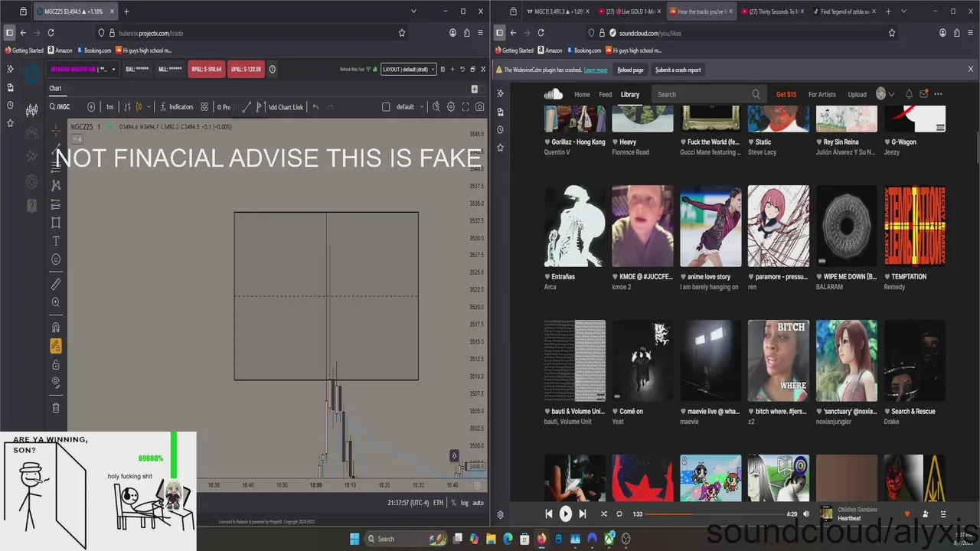The width and height of the screenshot is (980, 551).
Task: Focus the SoundCloud search field
Action: (x=708, y=94)
